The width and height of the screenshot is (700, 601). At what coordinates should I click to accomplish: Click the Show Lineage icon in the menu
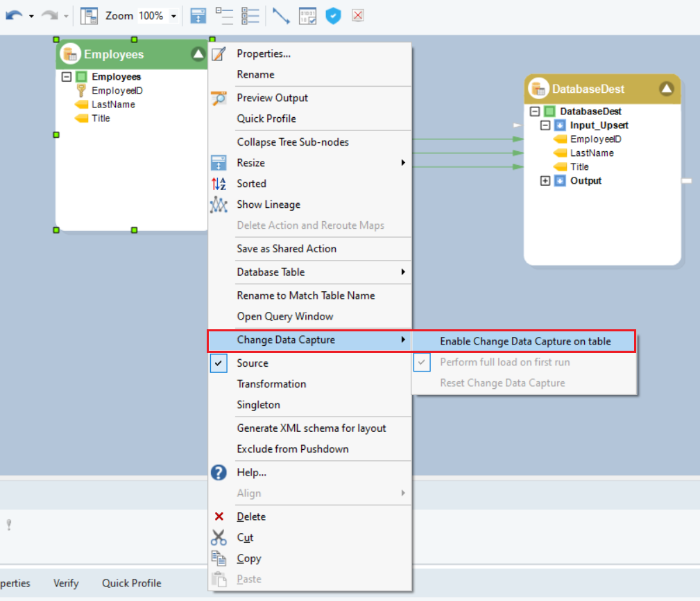219,205
